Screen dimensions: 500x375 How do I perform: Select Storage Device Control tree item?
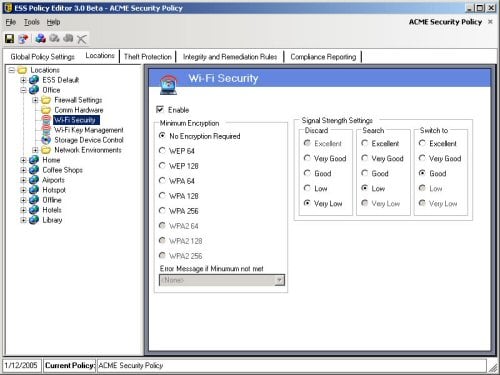[x=89, y=140]
